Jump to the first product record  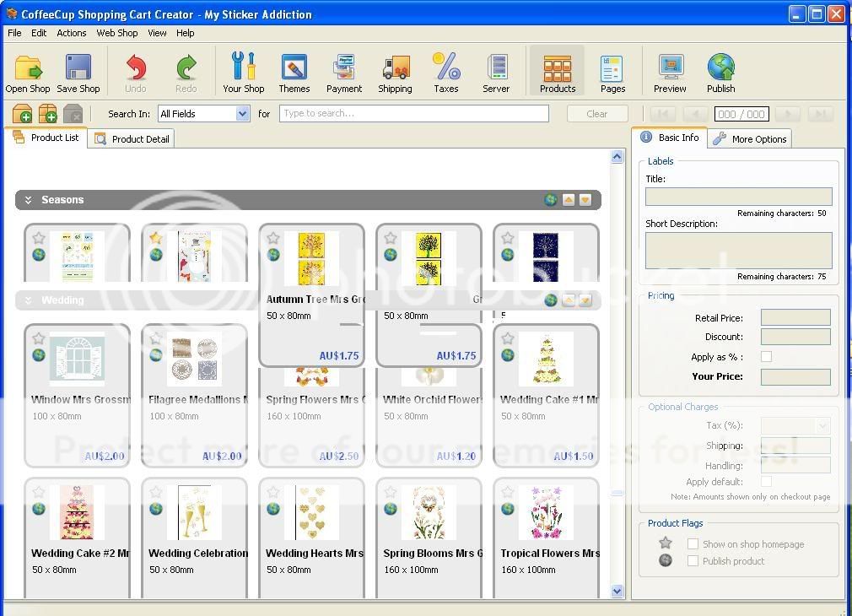point(662,114)
